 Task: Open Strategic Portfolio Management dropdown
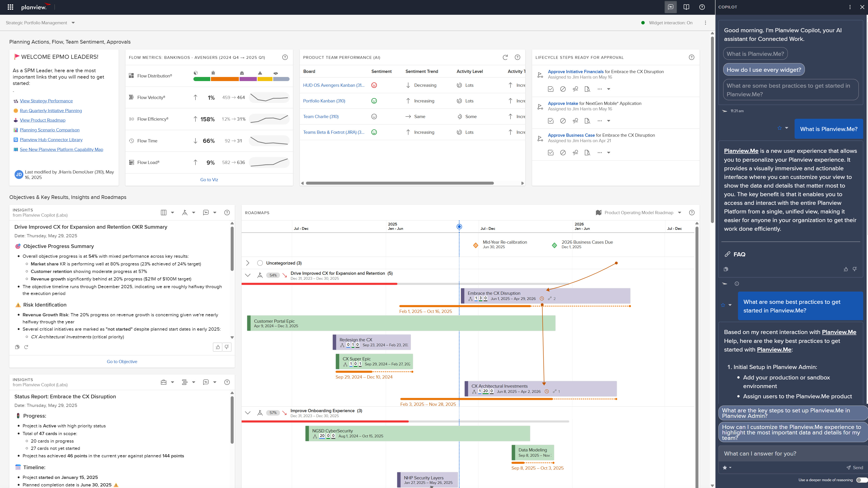click(x=40, y=23)
